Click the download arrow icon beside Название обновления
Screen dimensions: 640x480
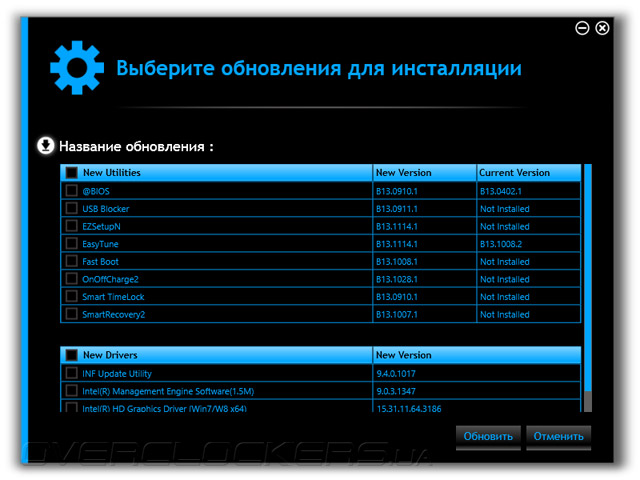click(x=46, y=145)
